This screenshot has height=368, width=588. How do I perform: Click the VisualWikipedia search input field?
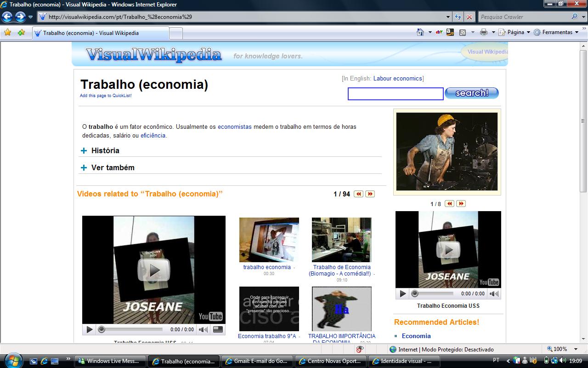click(396, 94)
